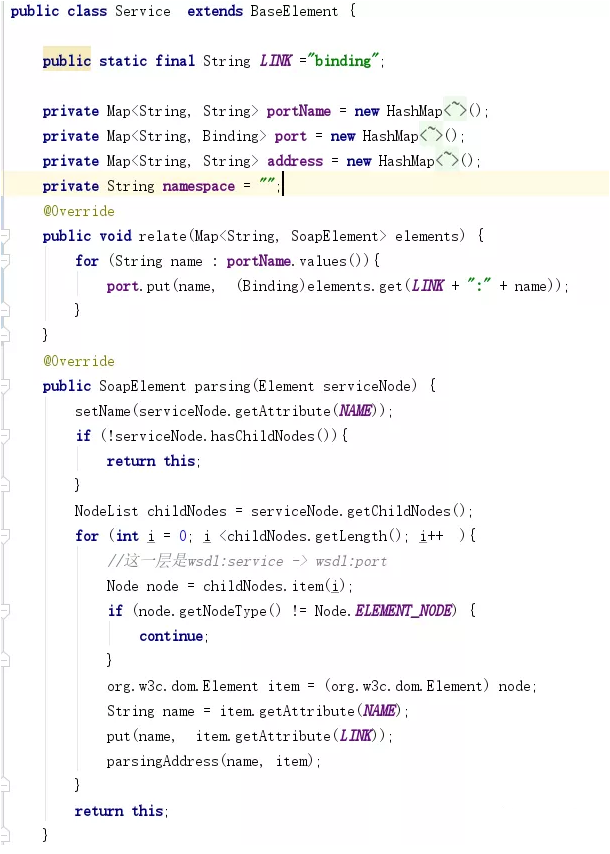Collapse the portName.values() for loop fold marker
Screen dimensions: 610x854
point(5,261)
